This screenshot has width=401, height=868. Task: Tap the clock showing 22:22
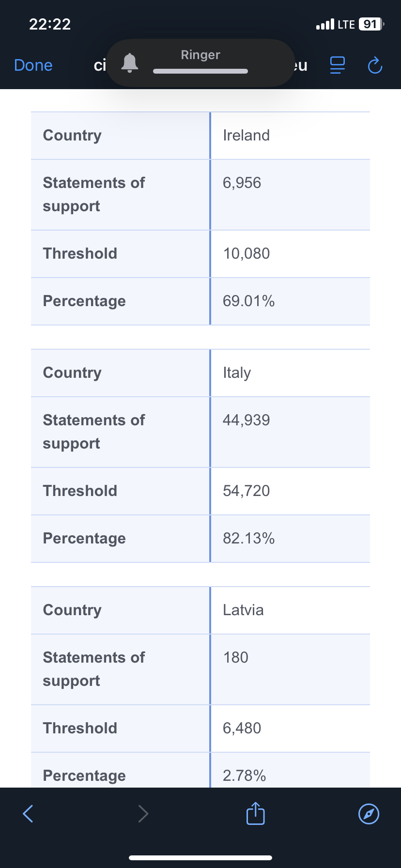[50, 24]
